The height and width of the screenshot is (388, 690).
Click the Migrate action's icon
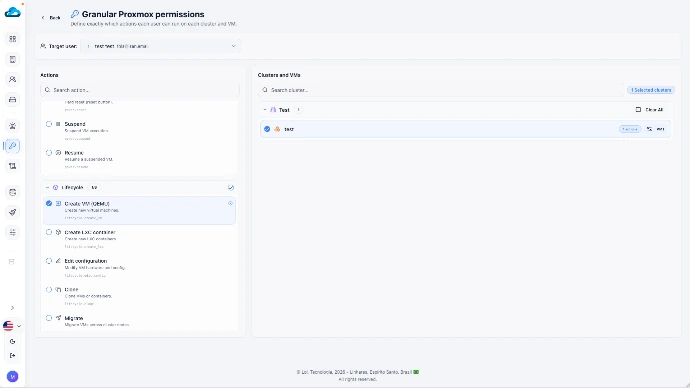(x=58, y=318)
